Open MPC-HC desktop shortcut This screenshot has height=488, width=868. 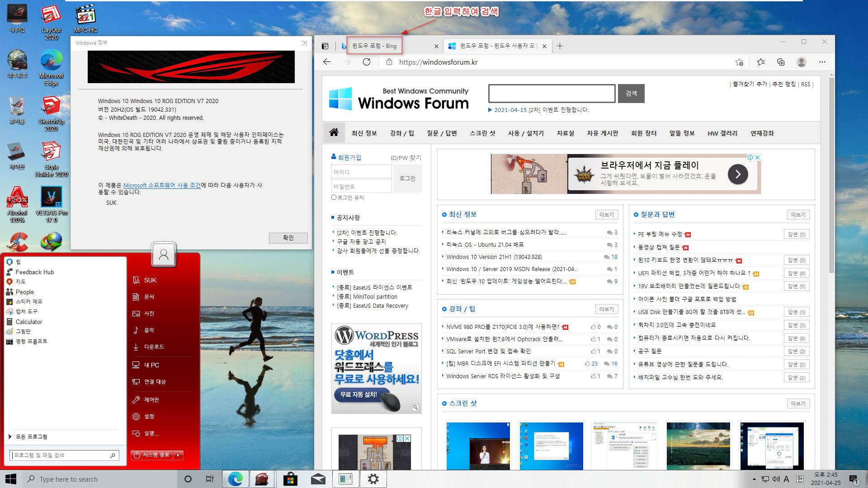(x=85, y=18)
